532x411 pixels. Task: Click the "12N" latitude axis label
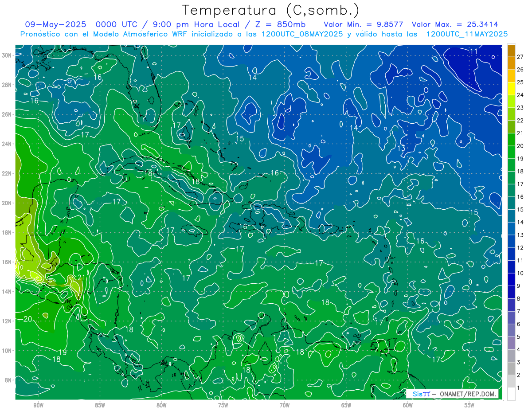6,321
